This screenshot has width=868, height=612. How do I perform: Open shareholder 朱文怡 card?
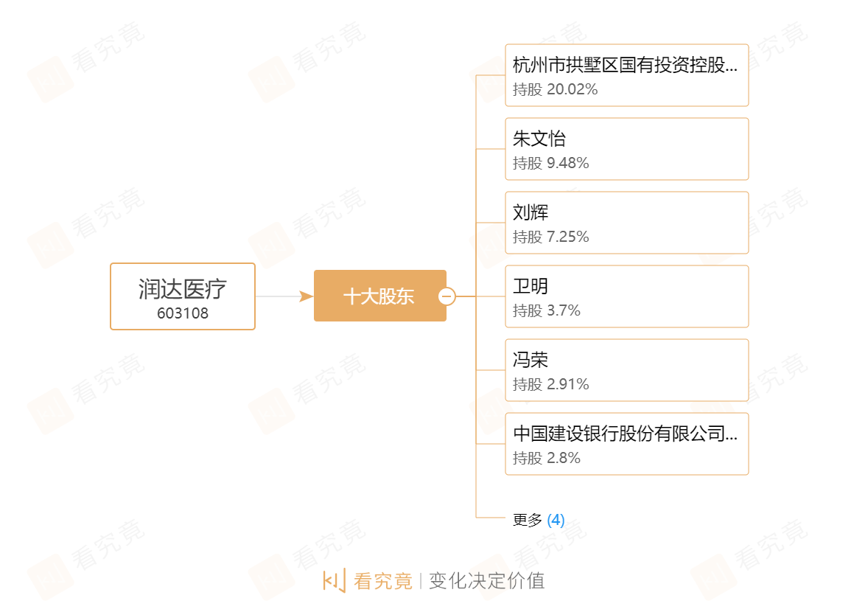pos(626,149)
